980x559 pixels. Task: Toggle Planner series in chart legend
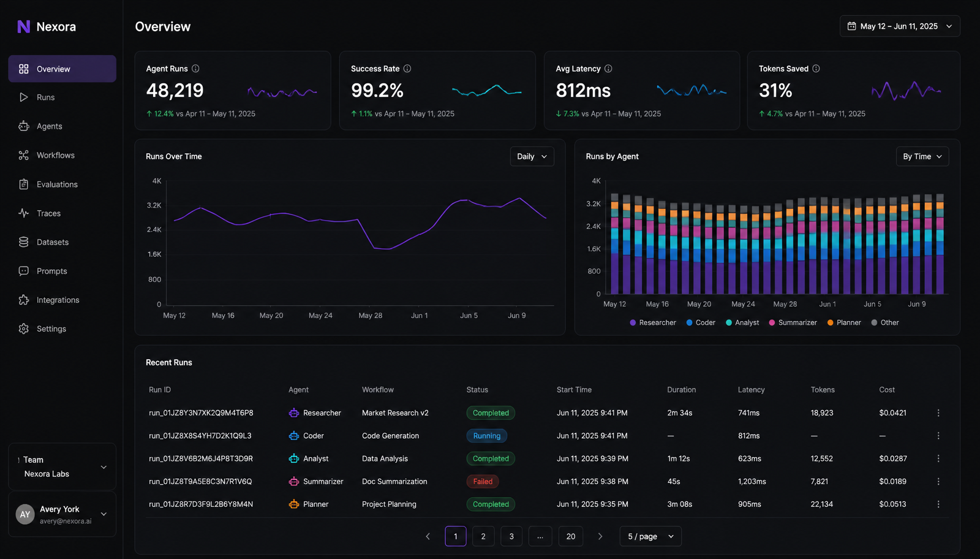pos(844,322)
